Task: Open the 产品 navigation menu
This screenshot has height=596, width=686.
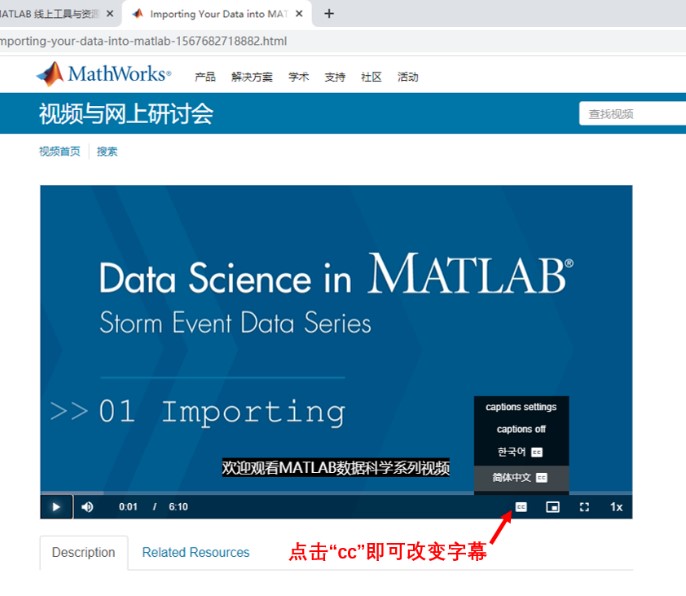Action: pyautogui.click(x=205, y=77)
